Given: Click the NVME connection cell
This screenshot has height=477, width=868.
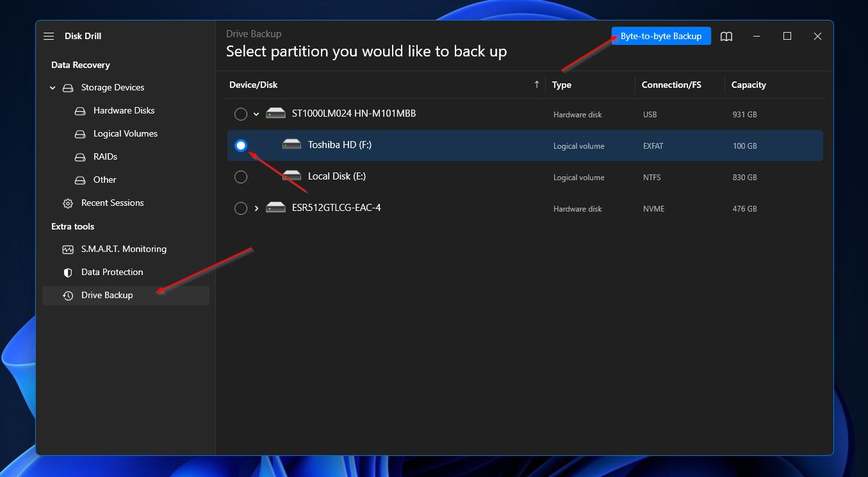Looking at the screenshot, I should tap(653, 209).
